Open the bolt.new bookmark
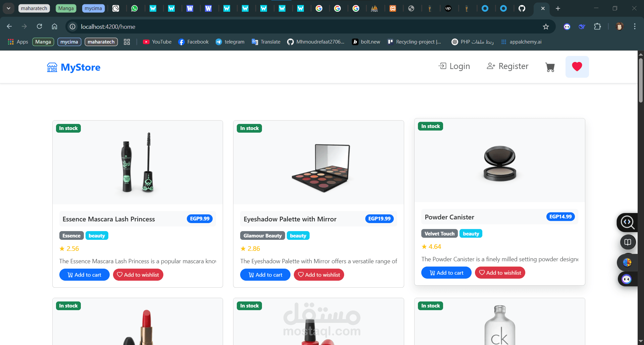 click(366, 42)
